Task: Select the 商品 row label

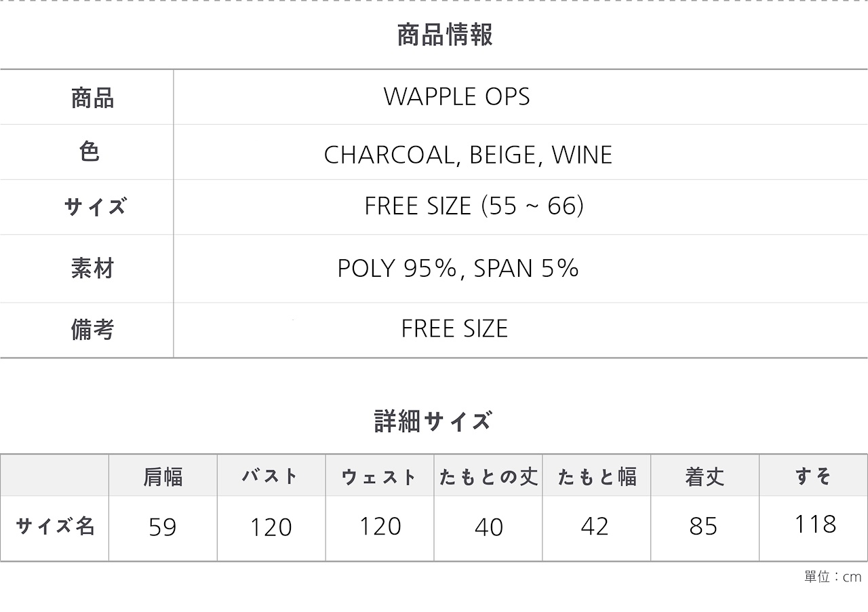Action: click(x=92, y=98)
